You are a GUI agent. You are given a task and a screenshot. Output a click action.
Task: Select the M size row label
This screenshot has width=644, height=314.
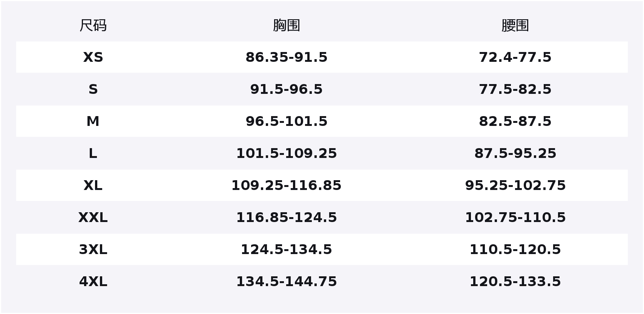coord(93,121)
